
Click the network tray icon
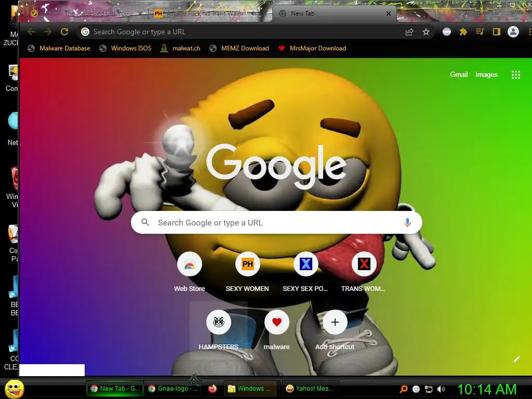click(429, 390)
